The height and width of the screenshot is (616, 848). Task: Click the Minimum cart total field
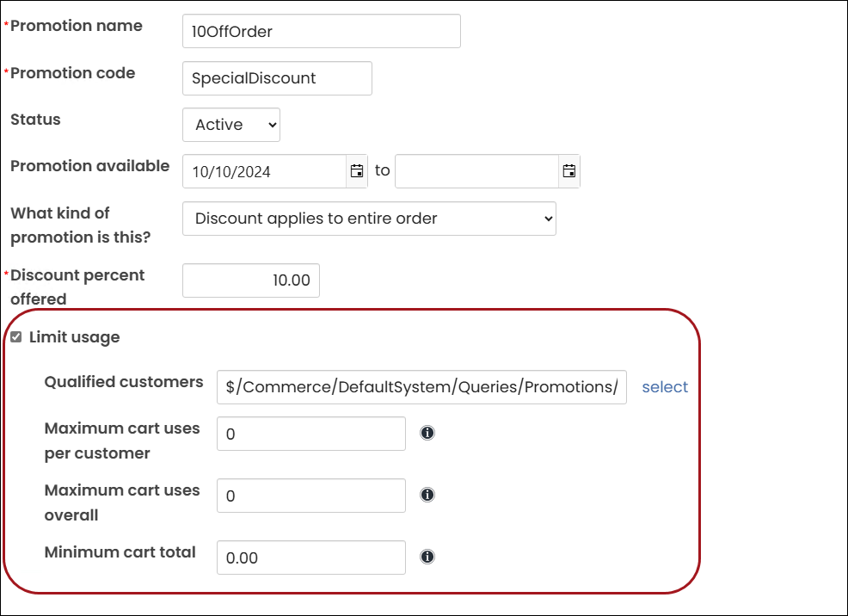(x=311, y=557)
